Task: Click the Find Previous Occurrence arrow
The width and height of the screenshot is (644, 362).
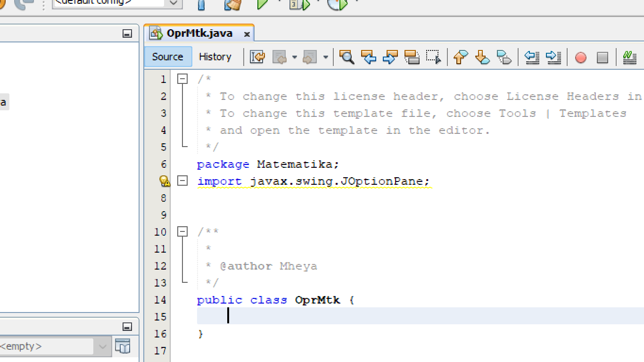Action: click(x=368, y=57)
